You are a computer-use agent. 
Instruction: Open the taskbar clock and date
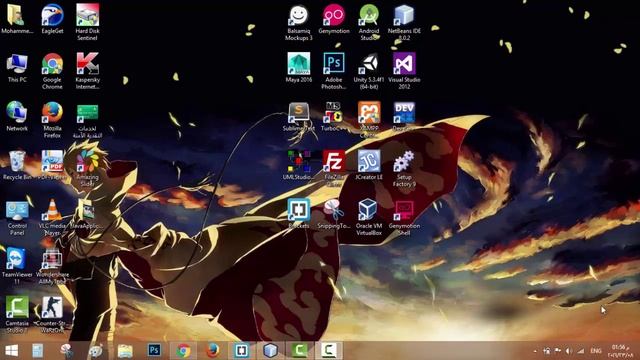621,351
